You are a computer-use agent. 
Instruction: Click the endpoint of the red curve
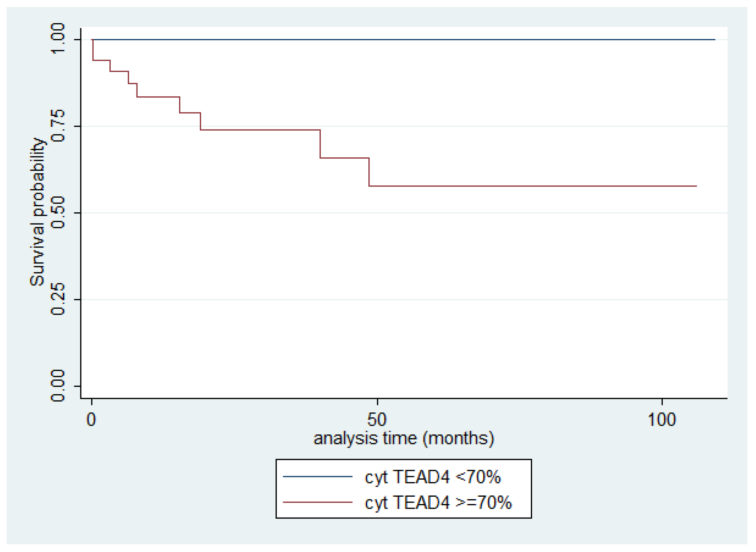696,186
